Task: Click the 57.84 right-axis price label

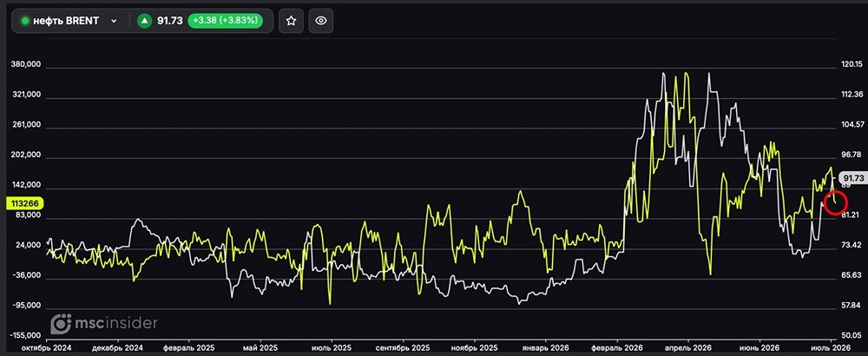Action: coord(852,305)
